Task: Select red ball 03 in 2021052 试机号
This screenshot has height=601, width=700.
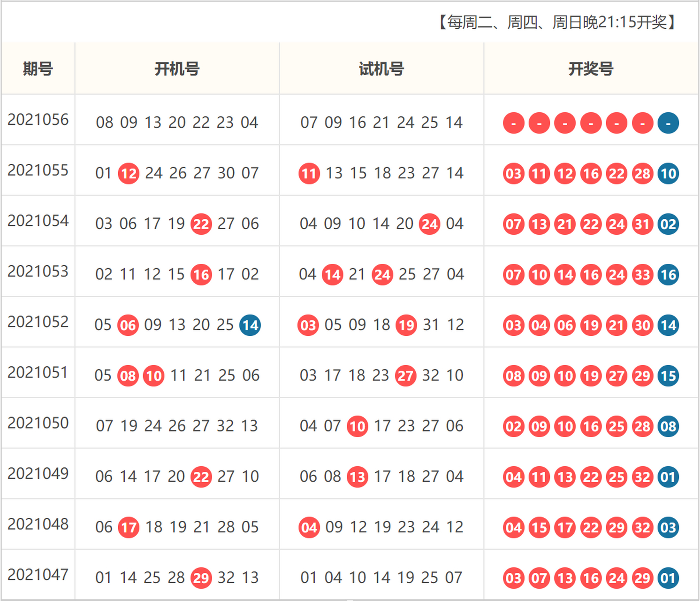Action: click(308, 325)
